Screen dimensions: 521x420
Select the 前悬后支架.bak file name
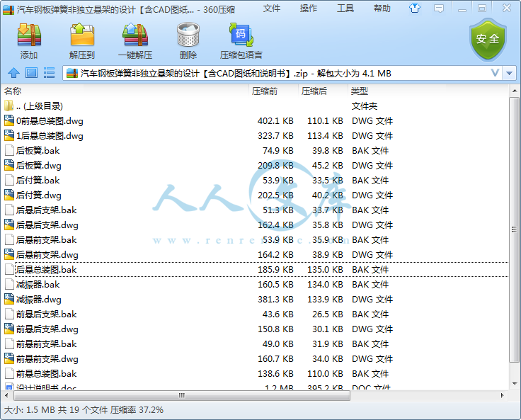tap(47, 314)
